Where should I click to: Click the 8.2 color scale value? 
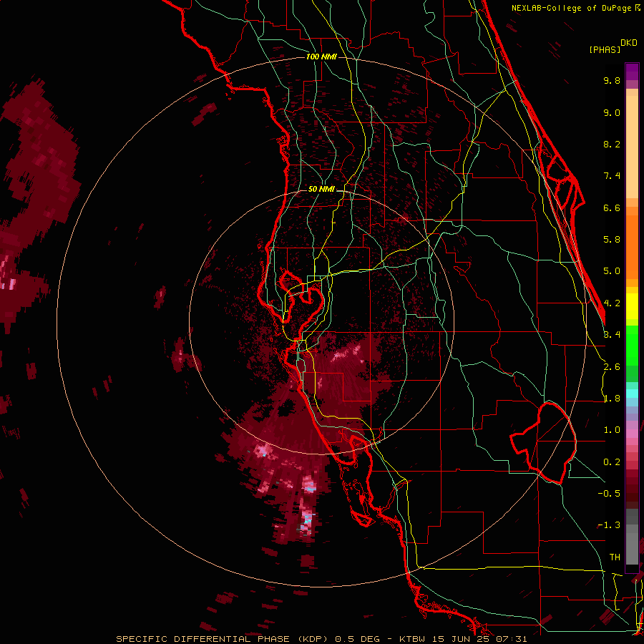point(612,144)
